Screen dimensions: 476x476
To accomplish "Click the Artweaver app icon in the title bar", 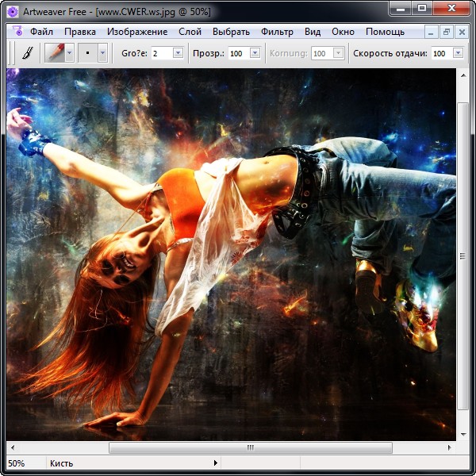I will pyautogui.click(x=13, y=12).
